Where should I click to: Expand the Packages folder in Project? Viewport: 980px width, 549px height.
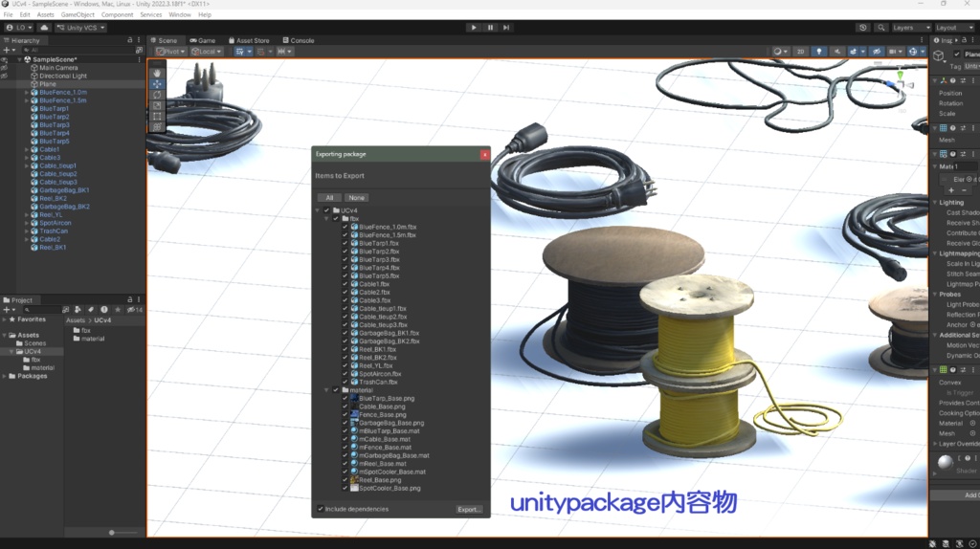click(x=5, y=376)
